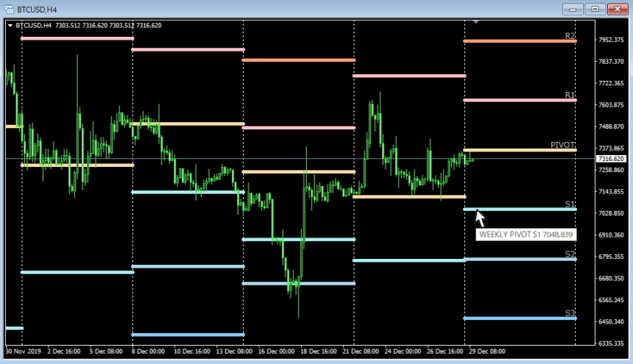The width and height of the screenshot is (633, 364).
Task: Click the 7952.375 price scale value
Action: (611, 40)
